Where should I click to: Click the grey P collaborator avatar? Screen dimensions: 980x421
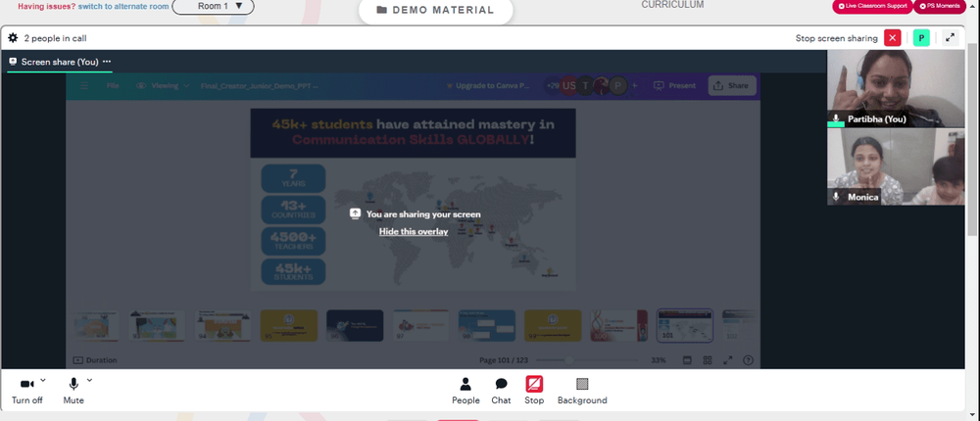tap(617, 85)
